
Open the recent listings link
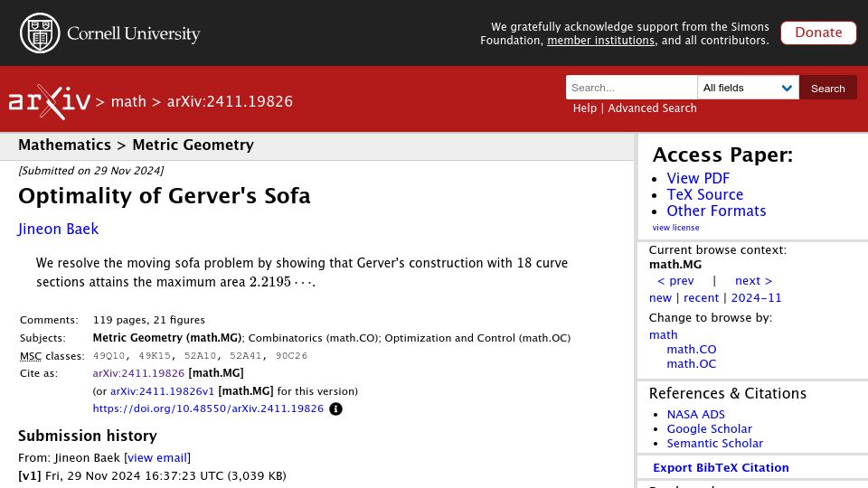(x=701, y=298)
